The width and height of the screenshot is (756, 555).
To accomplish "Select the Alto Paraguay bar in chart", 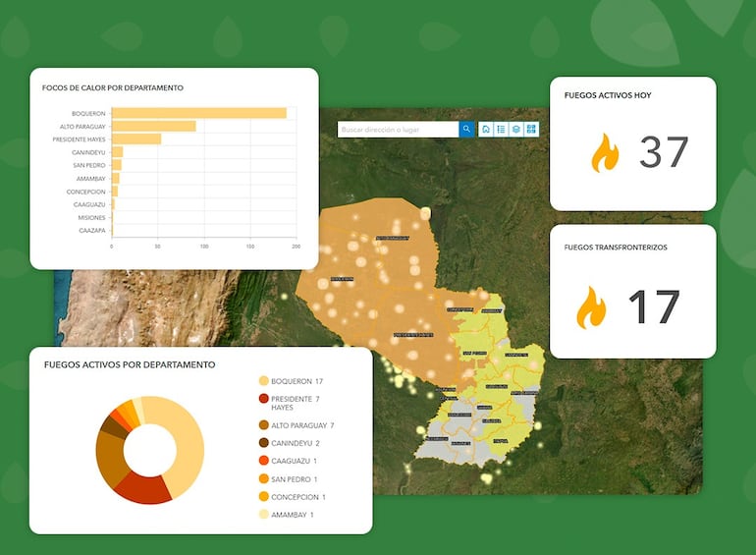I will tap(154, 126).
